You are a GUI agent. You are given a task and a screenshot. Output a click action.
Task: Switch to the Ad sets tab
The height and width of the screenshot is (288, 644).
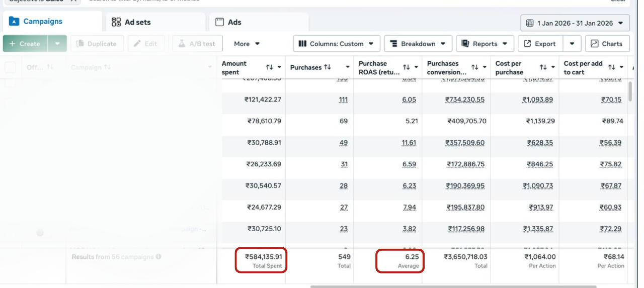131,22
